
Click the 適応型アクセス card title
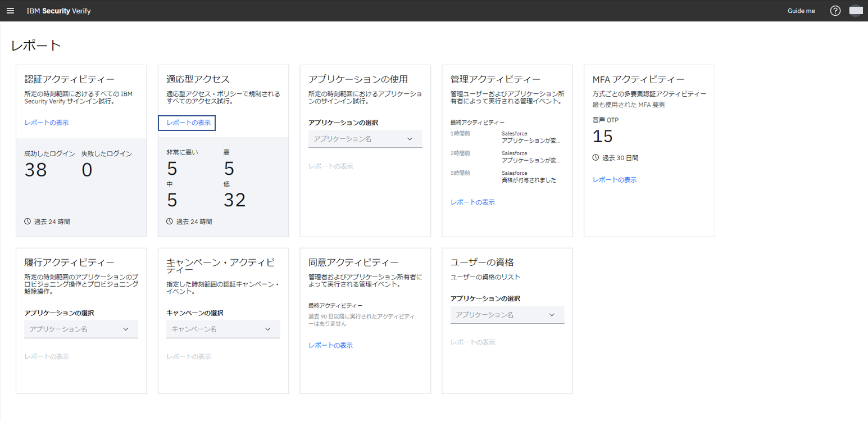[x=198, y=79]
